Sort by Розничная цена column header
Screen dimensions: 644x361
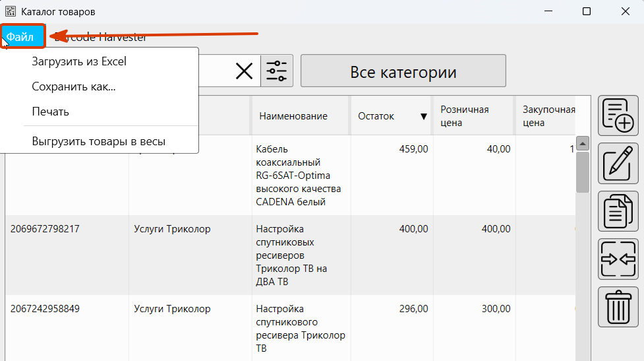(x=473, y=116)
